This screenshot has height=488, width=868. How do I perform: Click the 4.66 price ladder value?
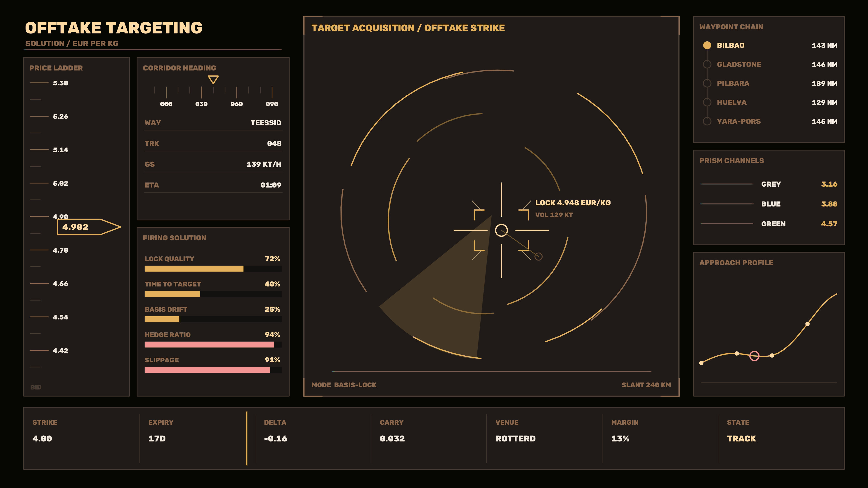click(x=61, y=284)
